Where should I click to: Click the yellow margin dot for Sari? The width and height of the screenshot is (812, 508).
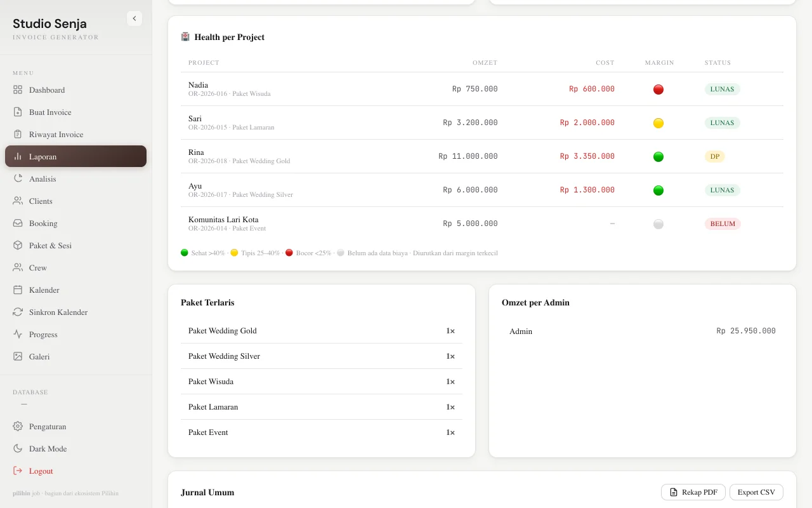(658, 123)
